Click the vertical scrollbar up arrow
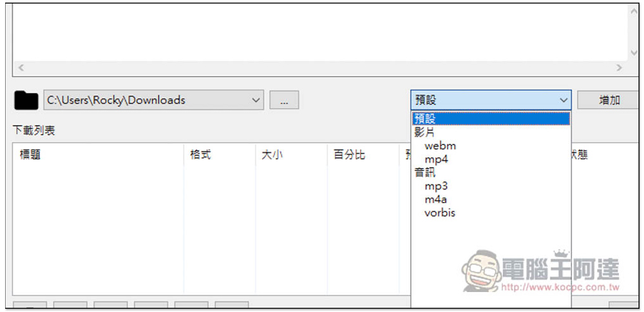 (x=634, y=12)
